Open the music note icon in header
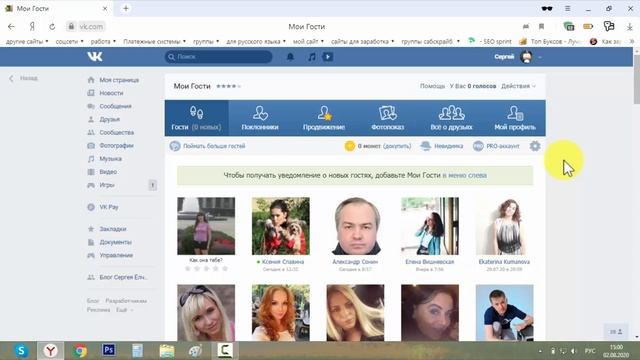The image size is (640, 360). pos(312,57)
